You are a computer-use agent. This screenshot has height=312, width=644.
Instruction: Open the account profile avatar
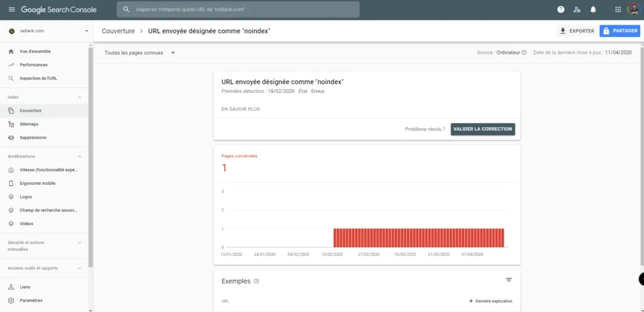click(x=634, y=9)
